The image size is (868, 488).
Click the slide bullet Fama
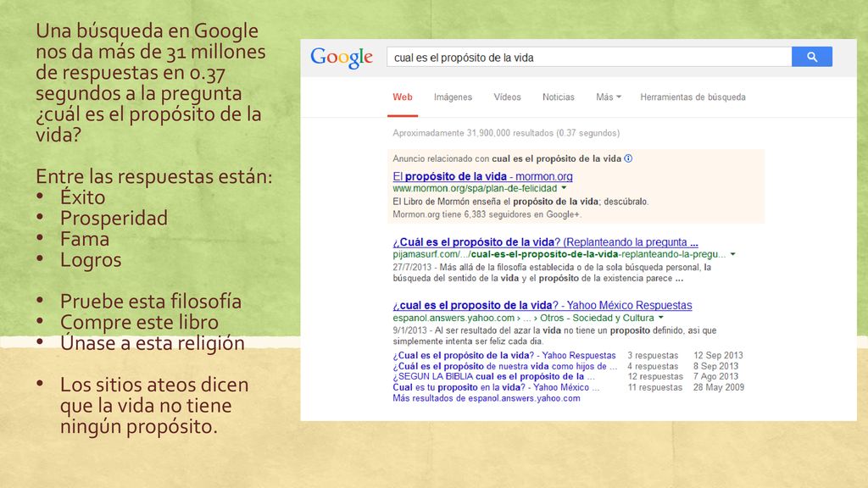pos(85,239)
